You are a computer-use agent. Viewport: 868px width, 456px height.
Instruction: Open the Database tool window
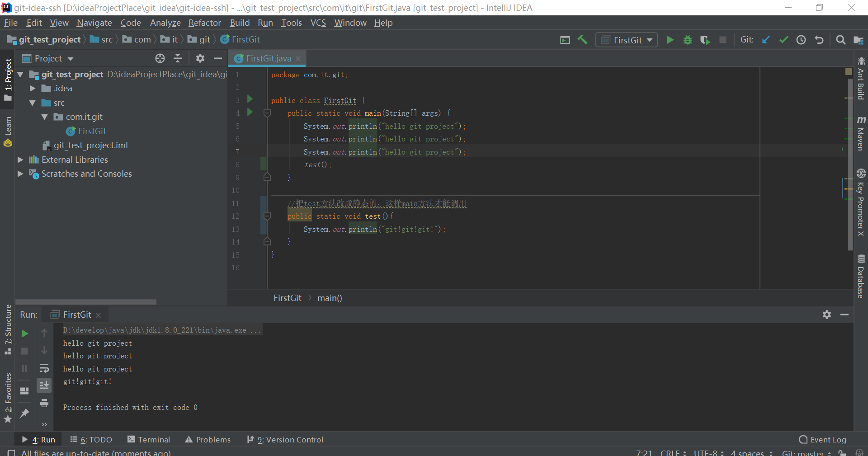[861, 277]
